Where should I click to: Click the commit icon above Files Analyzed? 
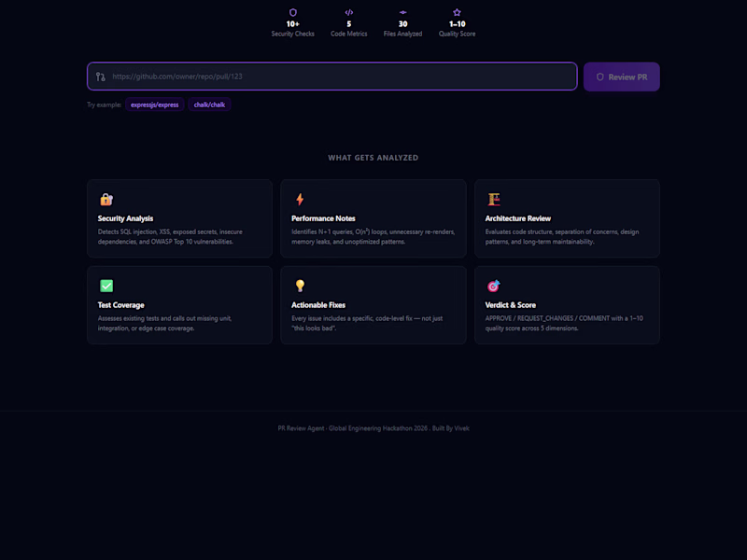402,12
